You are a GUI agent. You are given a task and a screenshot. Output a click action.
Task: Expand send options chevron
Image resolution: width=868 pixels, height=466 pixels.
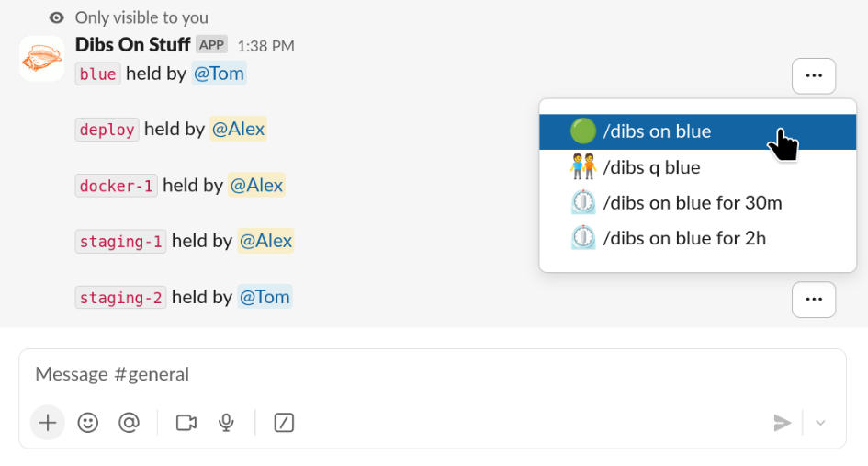coord(820,423)
